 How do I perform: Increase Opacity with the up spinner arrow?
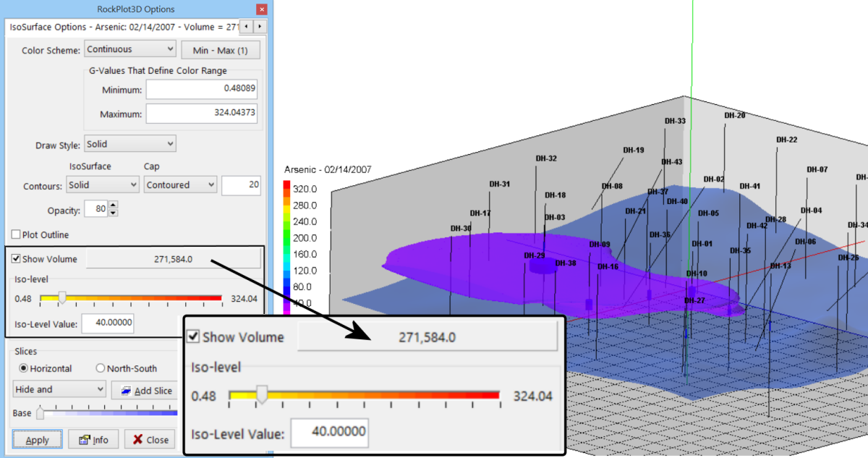click(113, 205)
